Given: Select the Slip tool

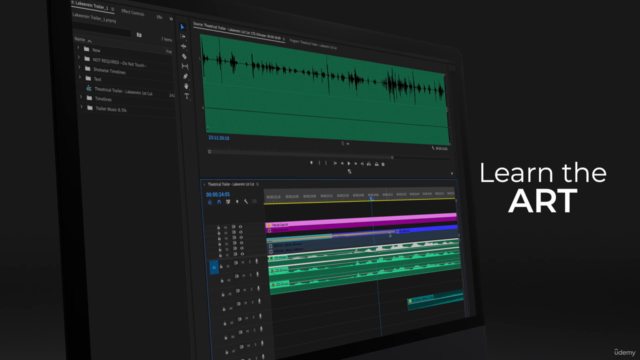Looking at the screenshot, I should pyautogui.click(x=185, y=66).
